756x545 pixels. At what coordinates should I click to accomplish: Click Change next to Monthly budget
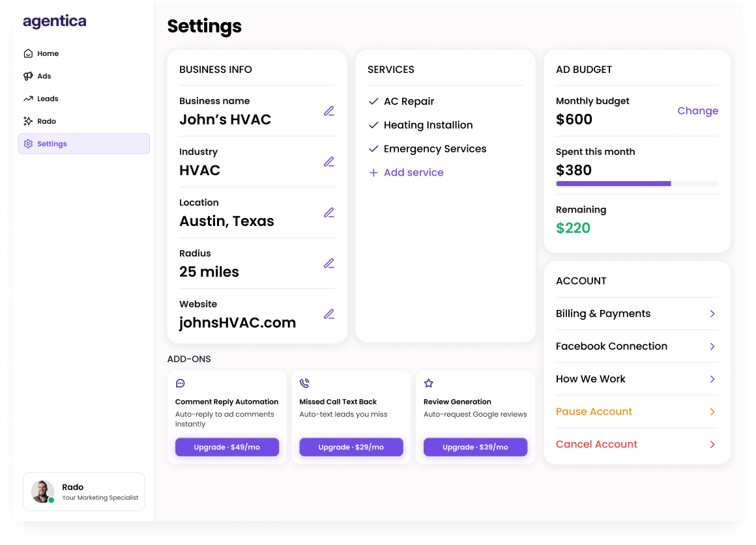pyautogui.click(x=697, y=111)
